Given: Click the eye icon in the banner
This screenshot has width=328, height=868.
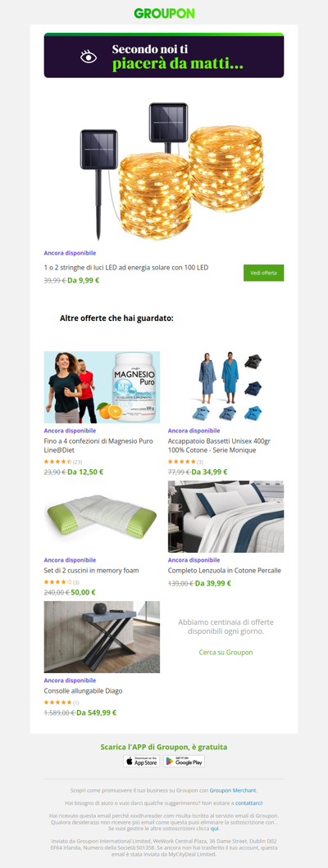Looking at the screenshot, I should click(x=88, y=57).
